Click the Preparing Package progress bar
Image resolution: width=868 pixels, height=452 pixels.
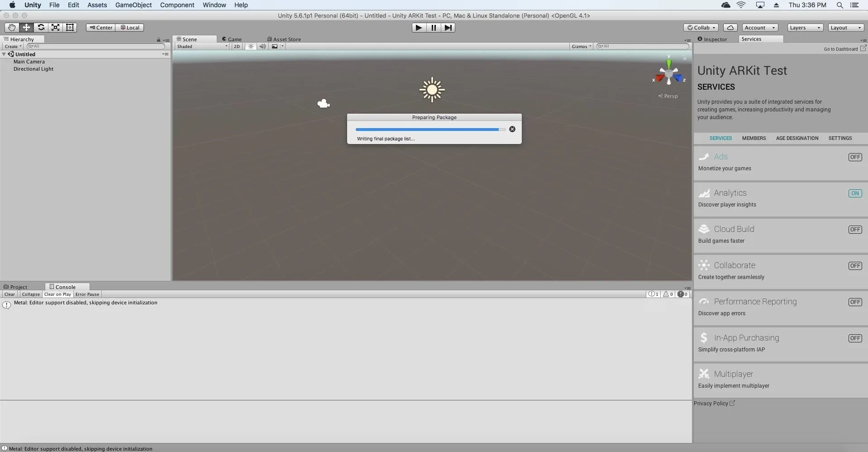[430, 130]
